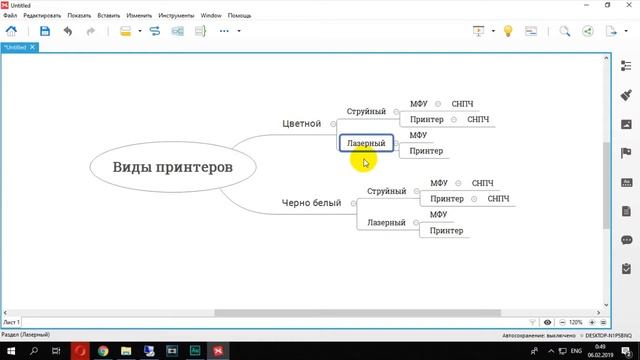Collapse Лазерный under Черно белый
Viewport: 640px width, 360px height.
click(416, 222)
